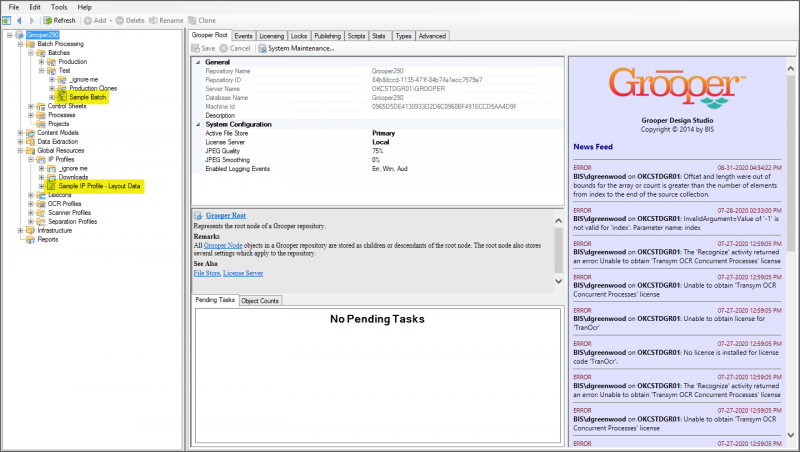
Task: Open the Grooper Root help link
Action: coord(226,215)
